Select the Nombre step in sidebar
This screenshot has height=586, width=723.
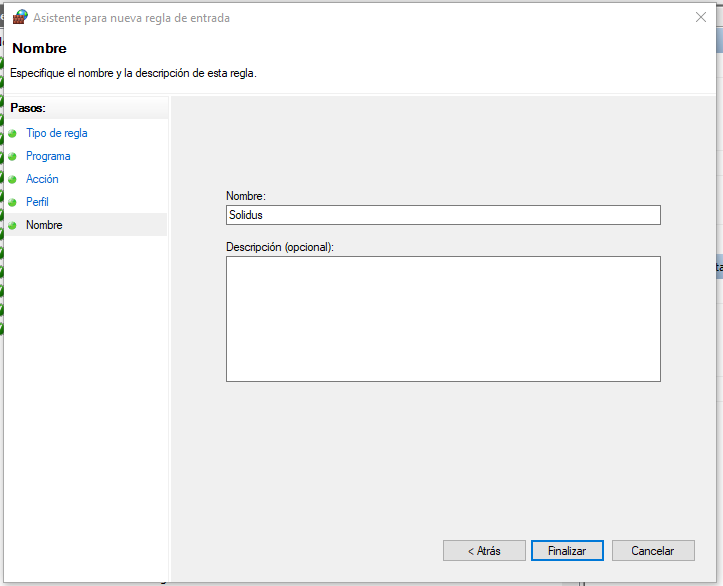[44, 225]
